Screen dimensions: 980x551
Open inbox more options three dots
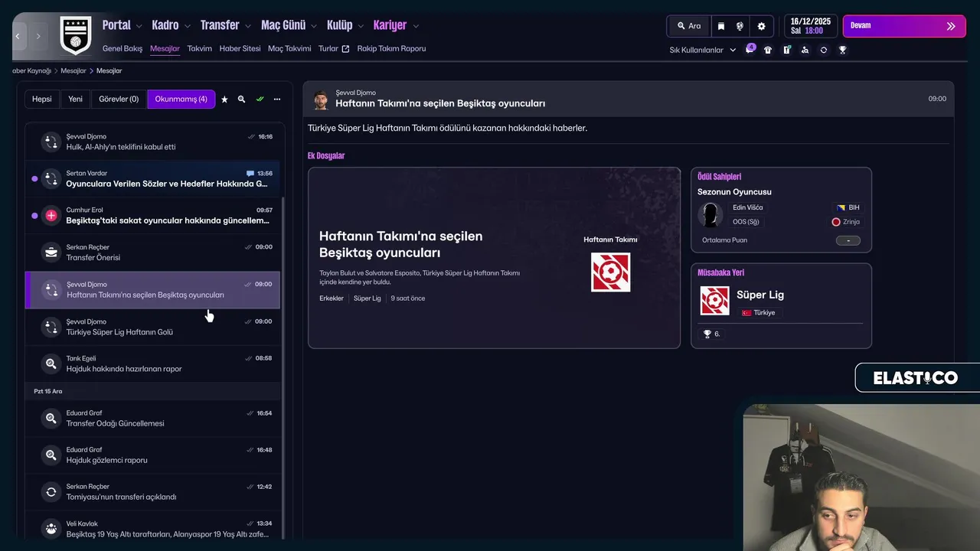click(277, 99)
